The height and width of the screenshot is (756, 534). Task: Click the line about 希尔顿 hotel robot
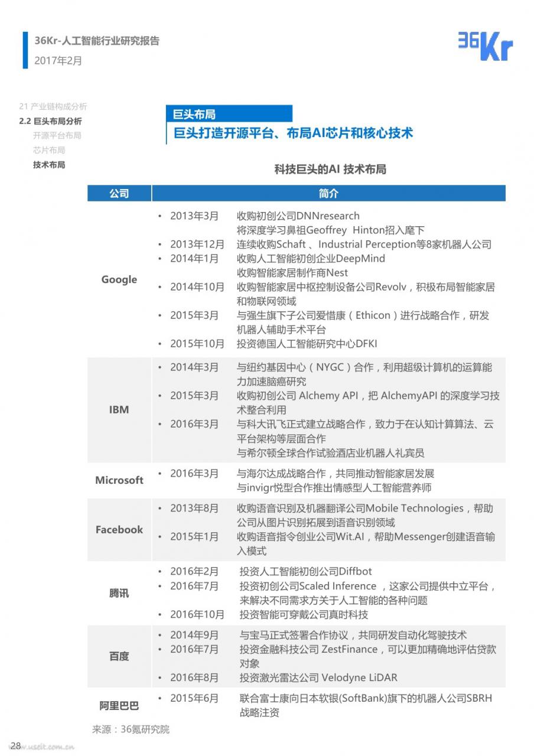[330, 453]
